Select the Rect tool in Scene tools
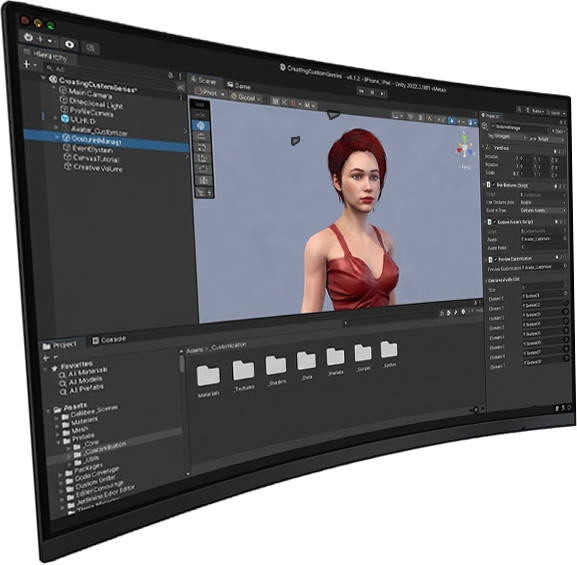Image resolution: width=577 pixels, height=565 pixels. 202,159
